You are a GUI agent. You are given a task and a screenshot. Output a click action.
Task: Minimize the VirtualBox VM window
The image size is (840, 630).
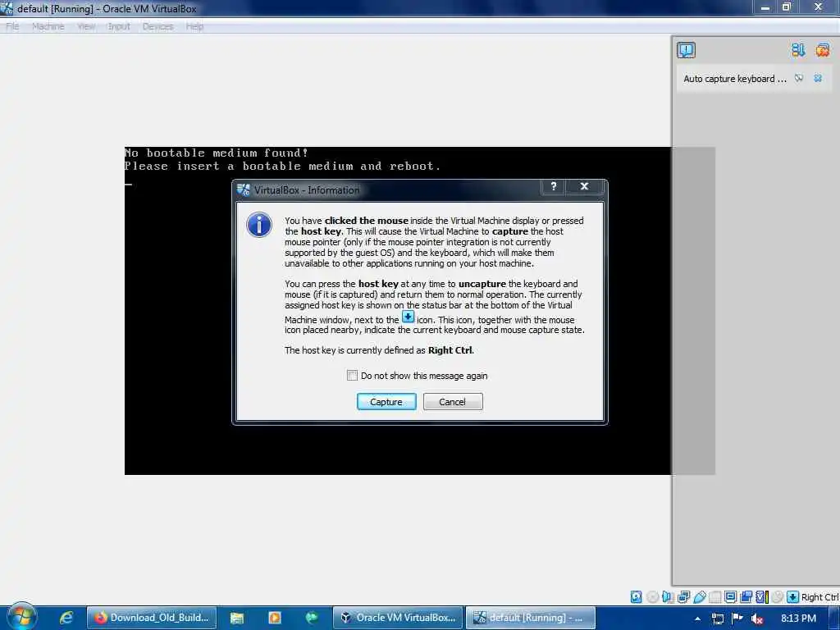point(765,7)
